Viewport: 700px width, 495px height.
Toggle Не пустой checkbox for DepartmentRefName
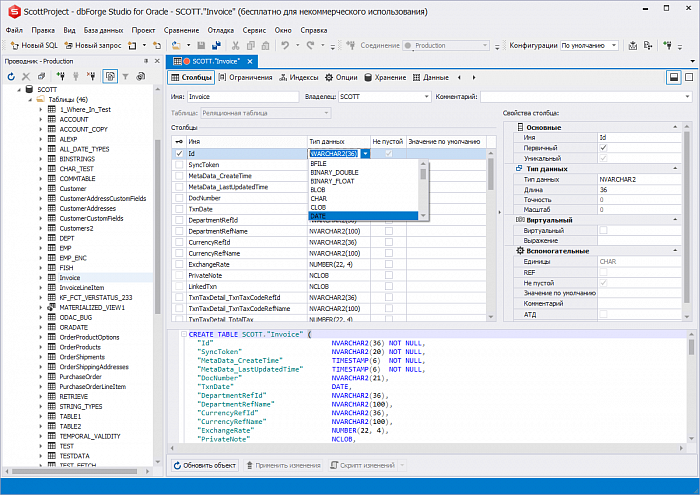[x=389, y=231]
